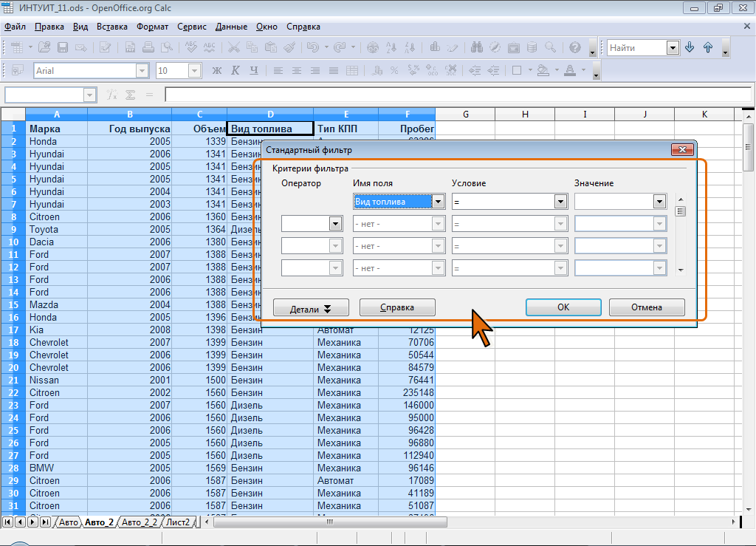The height and width of the screenshot is (546, 756).
Task: Apply bold formatting Ж button
Action: tap(217, 70)
